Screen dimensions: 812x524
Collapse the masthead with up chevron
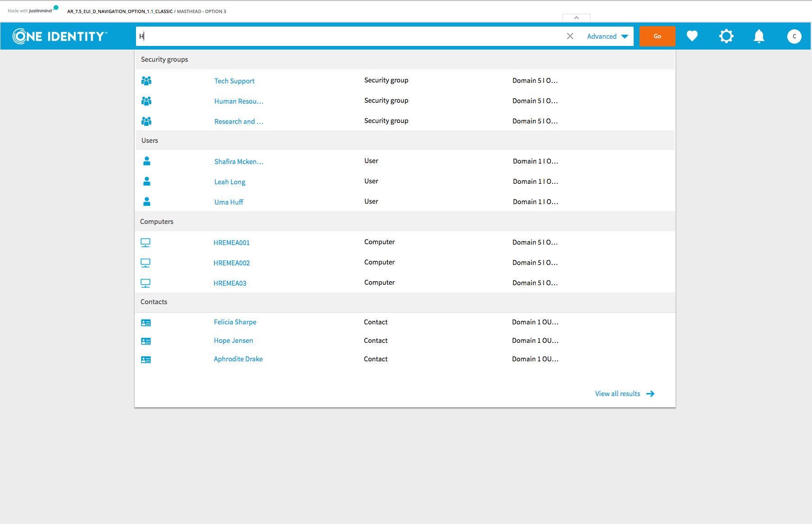tap(576, 18)
